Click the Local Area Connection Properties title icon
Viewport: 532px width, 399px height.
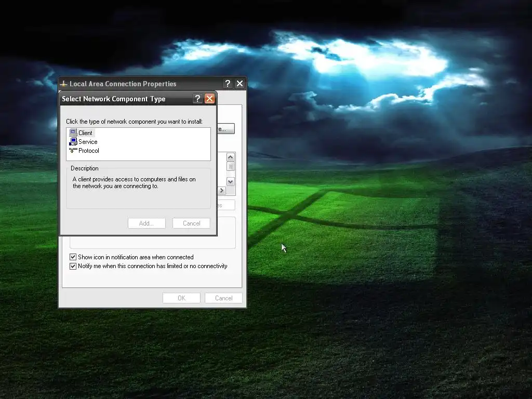(x=64, y=84)
